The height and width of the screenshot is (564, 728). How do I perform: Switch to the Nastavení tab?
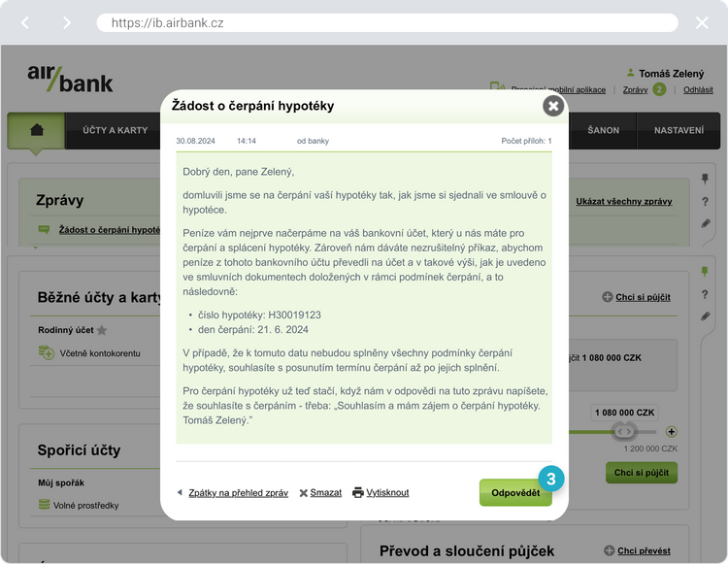(678, 130)
